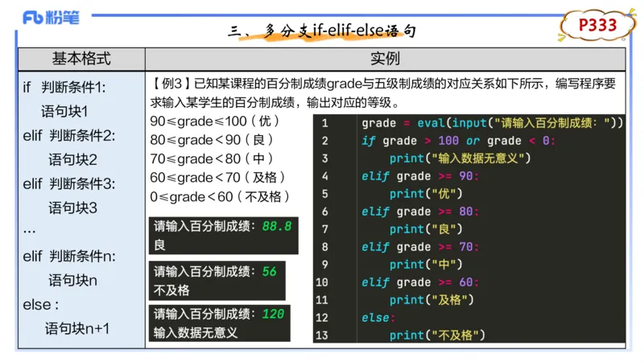Click the text 'elif 判断条件3:'

pos(69,183)
